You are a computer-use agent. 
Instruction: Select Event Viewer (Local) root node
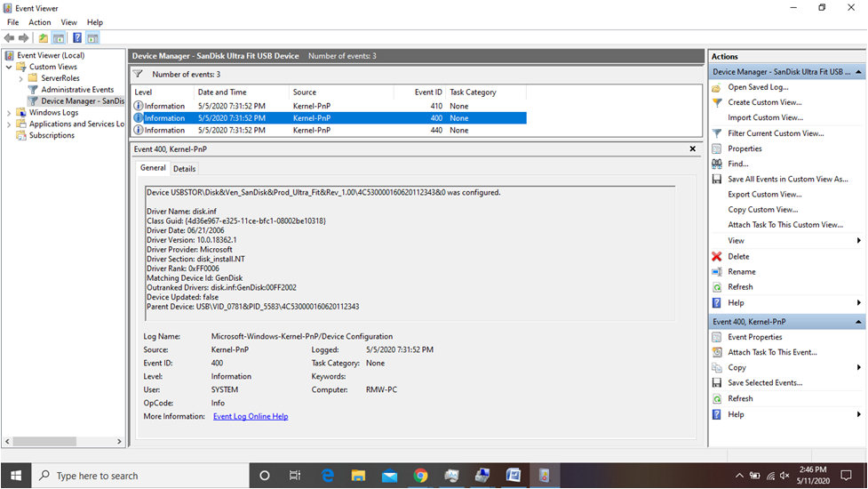51,55
